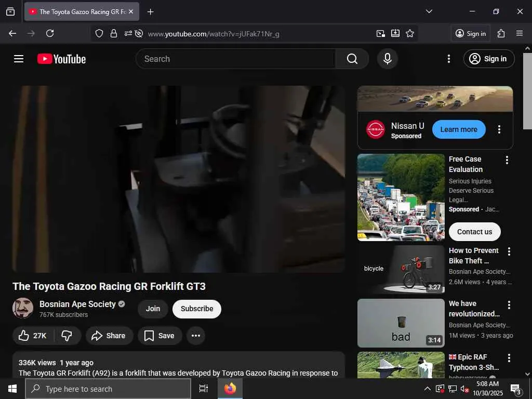Like the video (27K thumbs up)
This screenshot has height=399, width=532.
pos(33,336)
